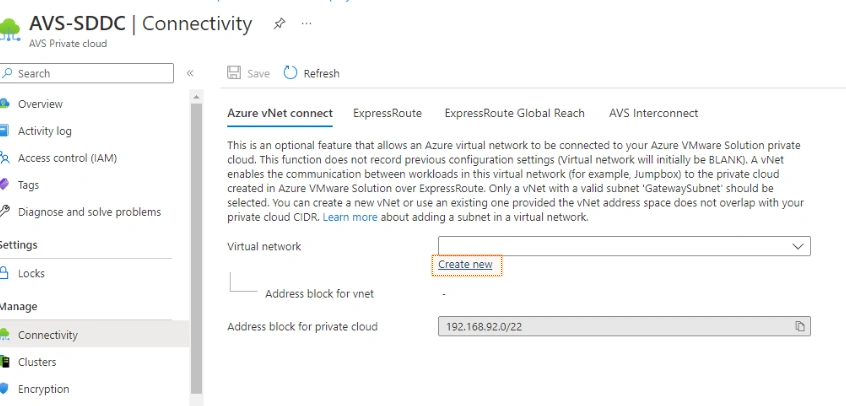846x406 pixels.
Task: Click the Settings section heading
Action: point(18,245)
